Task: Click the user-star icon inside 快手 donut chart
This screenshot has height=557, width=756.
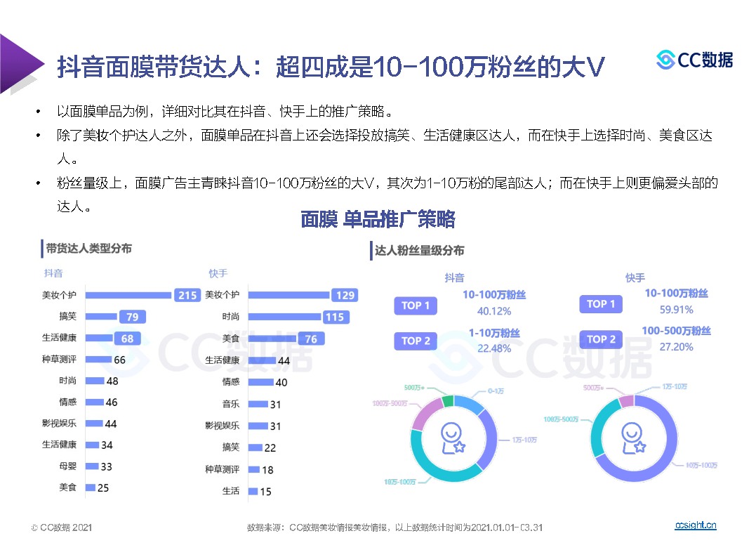Action: 634,438
